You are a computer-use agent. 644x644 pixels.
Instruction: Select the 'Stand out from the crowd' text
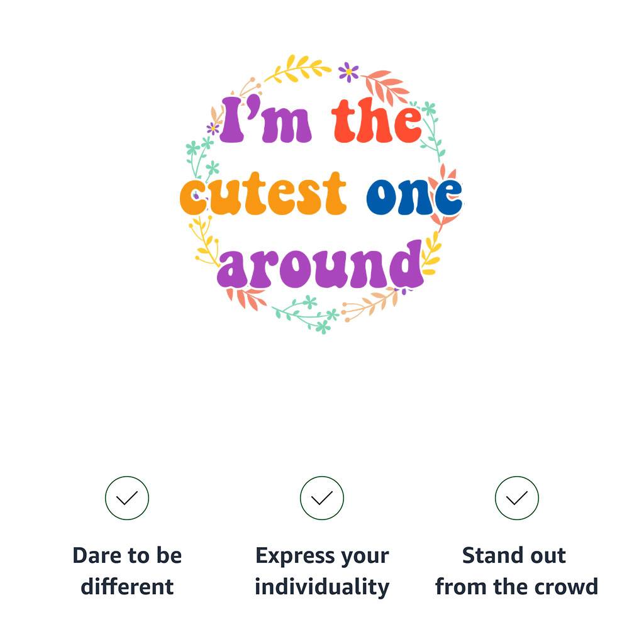coord(516,571)
